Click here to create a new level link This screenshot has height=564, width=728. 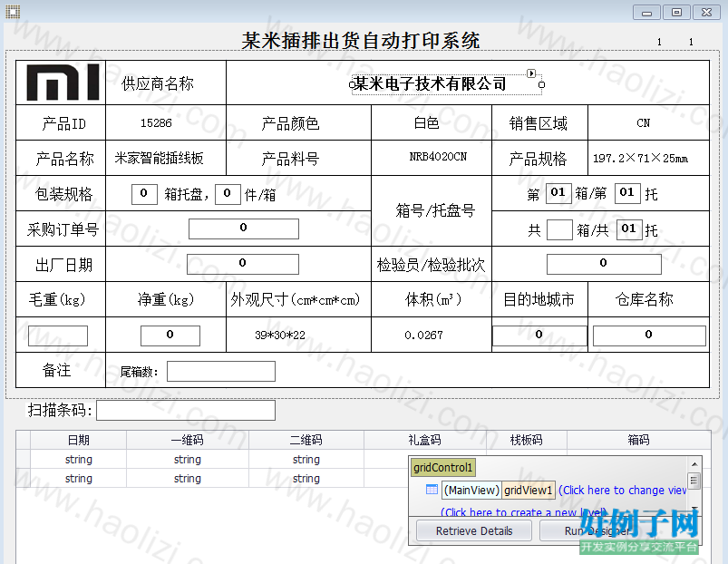[x=524, y=512]
